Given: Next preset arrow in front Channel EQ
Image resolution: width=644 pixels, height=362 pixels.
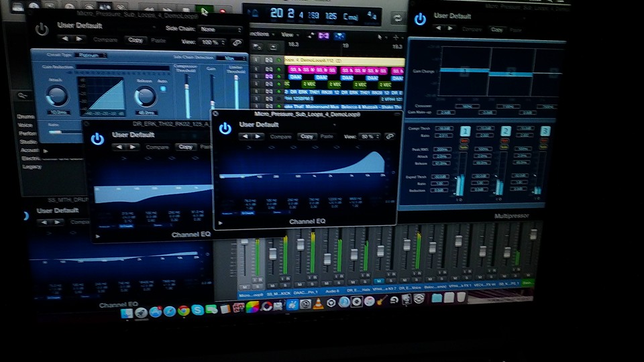Looking at the screenshot, I should (x=258, y=136).
